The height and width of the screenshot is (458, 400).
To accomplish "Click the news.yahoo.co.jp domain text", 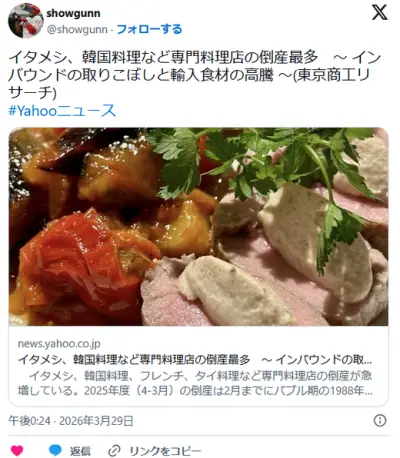I will [59, 343].
